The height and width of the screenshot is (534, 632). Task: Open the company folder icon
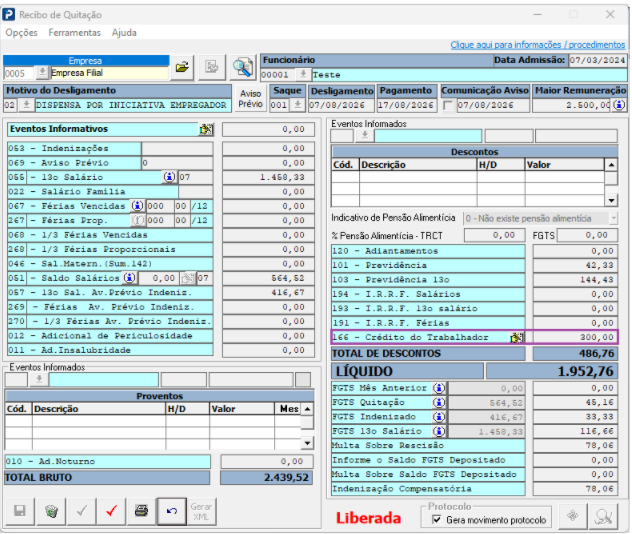click(x=182, y=67)
